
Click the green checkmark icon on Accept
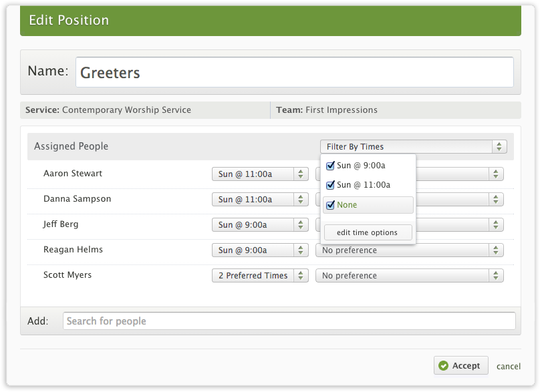[444, 366]
